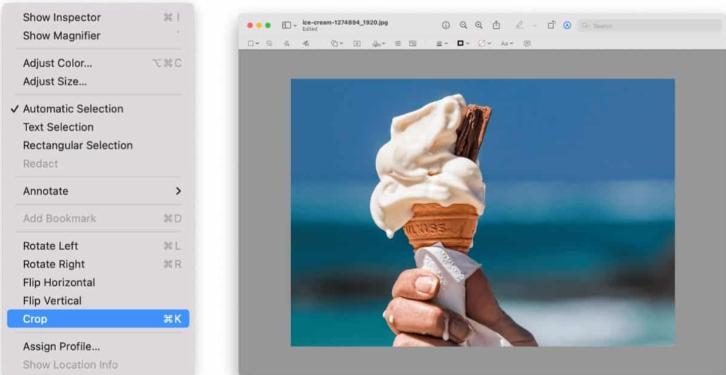Screen dimensions: 726x375
Task: Click the Search field in Preview
Action: [649, 25]
